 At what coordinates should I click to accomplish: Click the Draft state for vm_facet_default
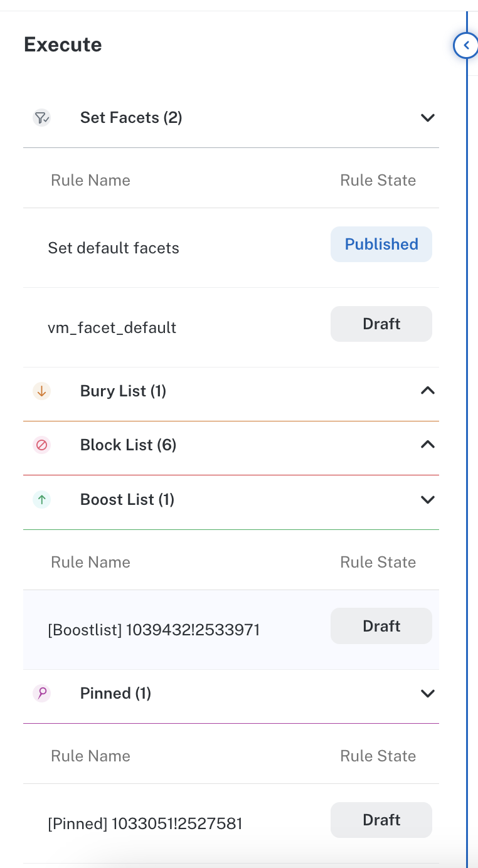(x=381, y=324)
